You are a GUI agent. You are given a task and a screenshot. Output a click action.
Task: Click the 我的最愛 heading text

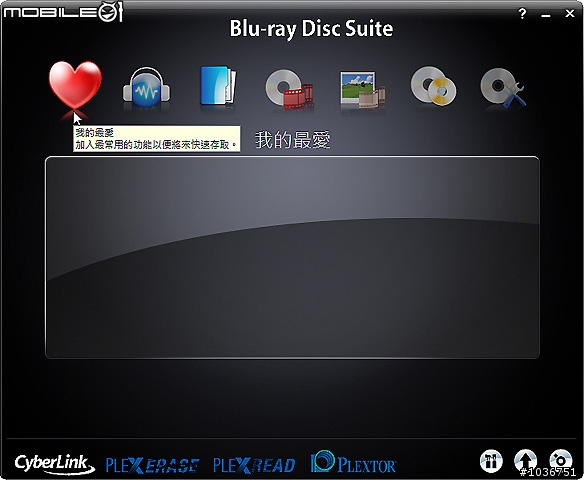[x=293, y=140]
